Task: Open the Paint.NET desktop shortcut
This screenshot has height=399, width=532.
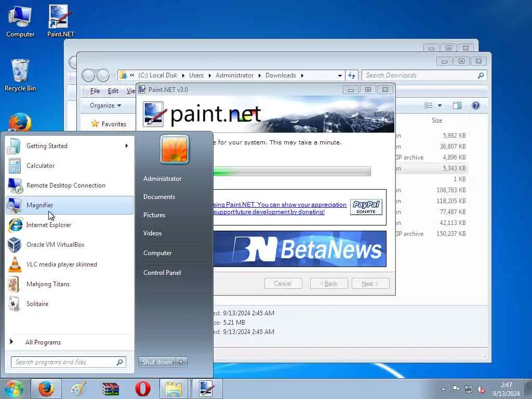Action: [x=60, y=21]
